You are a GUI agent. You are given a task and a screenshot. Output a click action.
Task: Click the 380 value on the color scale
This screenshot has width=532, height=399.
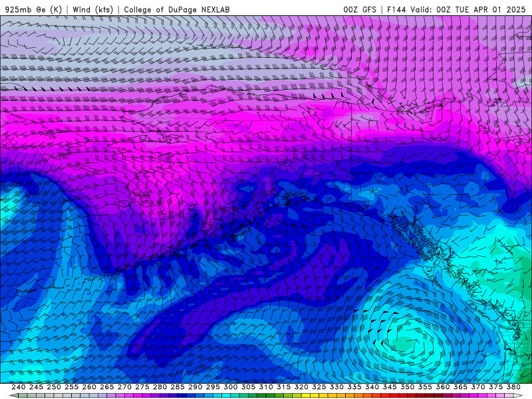[513, 387]
